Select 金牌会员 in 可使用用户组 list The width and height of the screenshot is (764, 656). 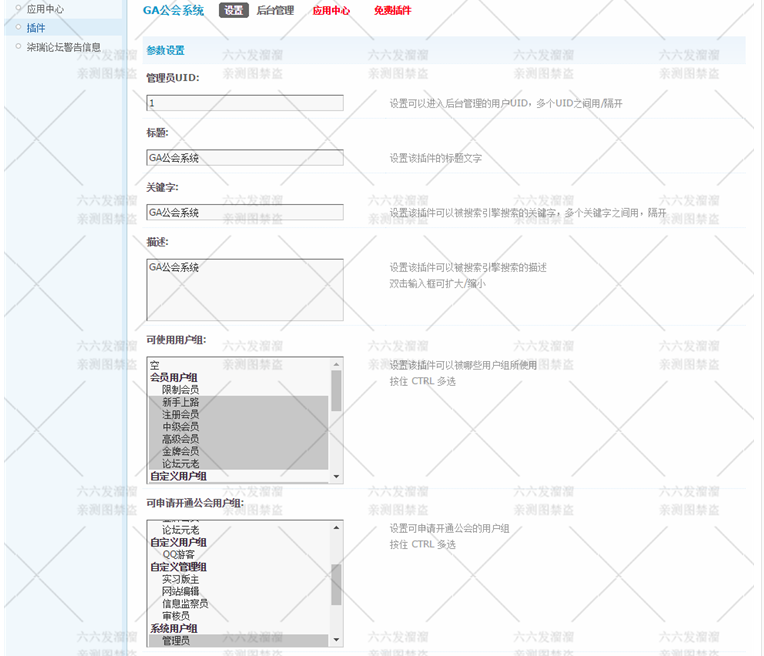click(x=239, y=451)
